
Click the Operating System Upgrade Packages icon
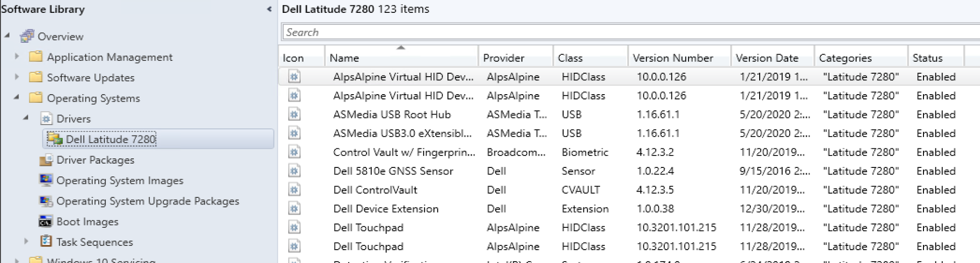pyautogui.click(x=46, y=201)
